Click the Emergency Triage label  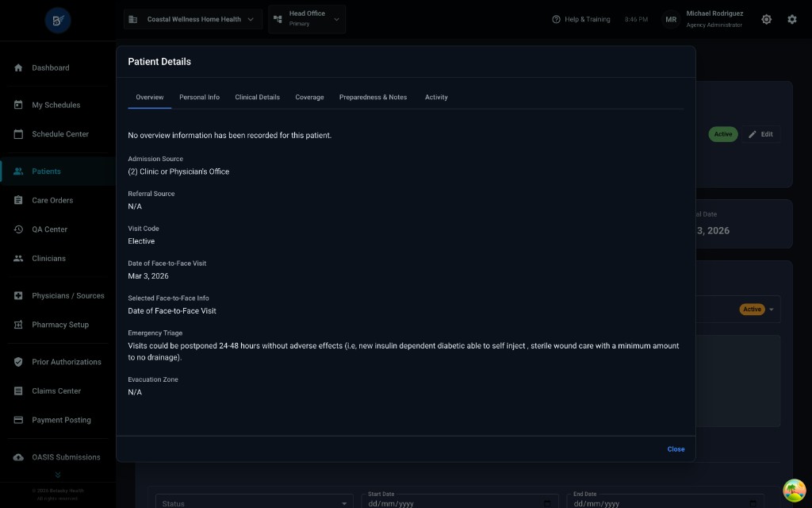click(x=155, y=333)
